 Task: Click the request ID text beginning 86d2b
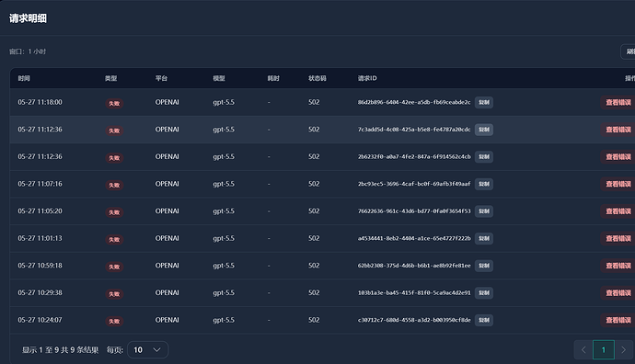tap(414, 102)
